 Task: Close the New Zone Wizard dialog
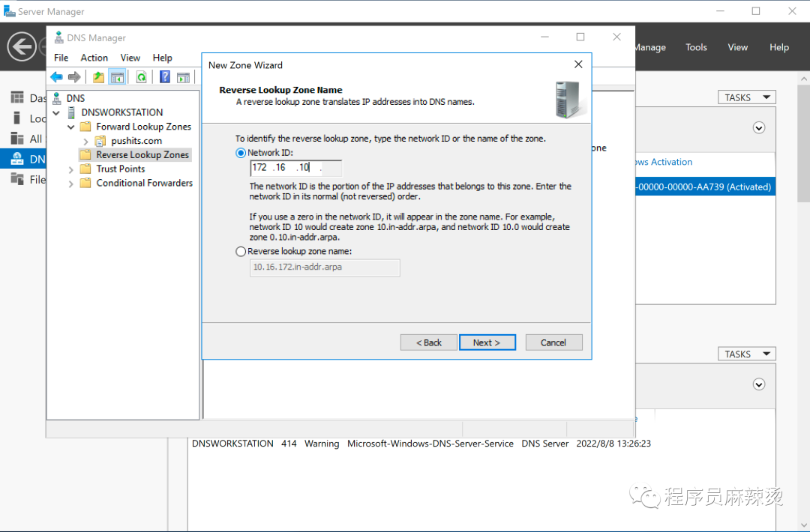(x=578, y=64)
